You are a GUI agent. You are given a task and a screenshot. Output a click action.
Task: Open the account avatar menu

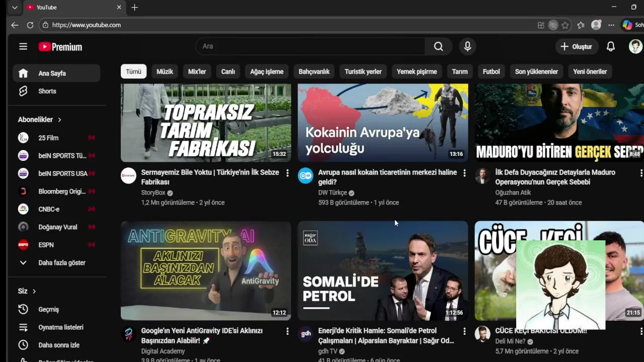tap(635, 46)
